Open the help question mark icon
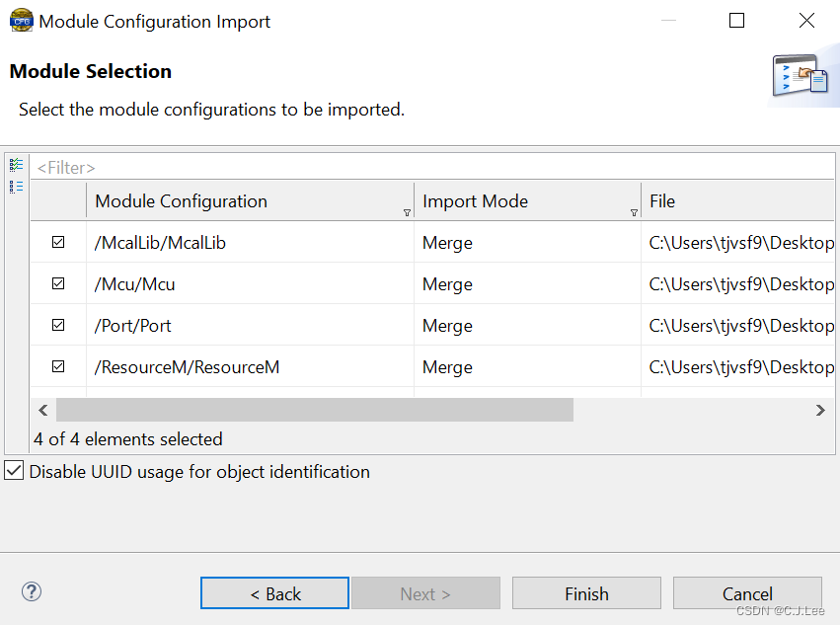 point(32,591)
